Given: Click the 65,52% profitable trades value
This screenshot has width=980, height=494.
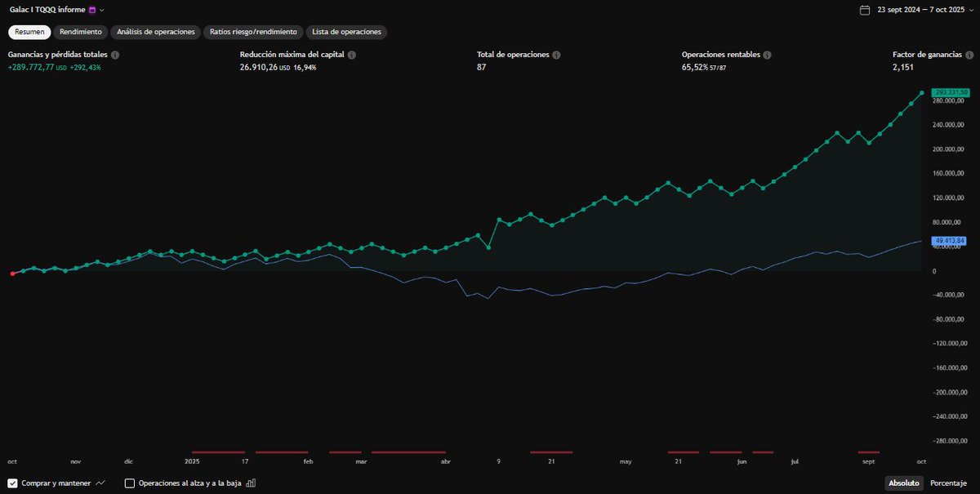Looking at the screenshot, I should (x=694, y=67).
